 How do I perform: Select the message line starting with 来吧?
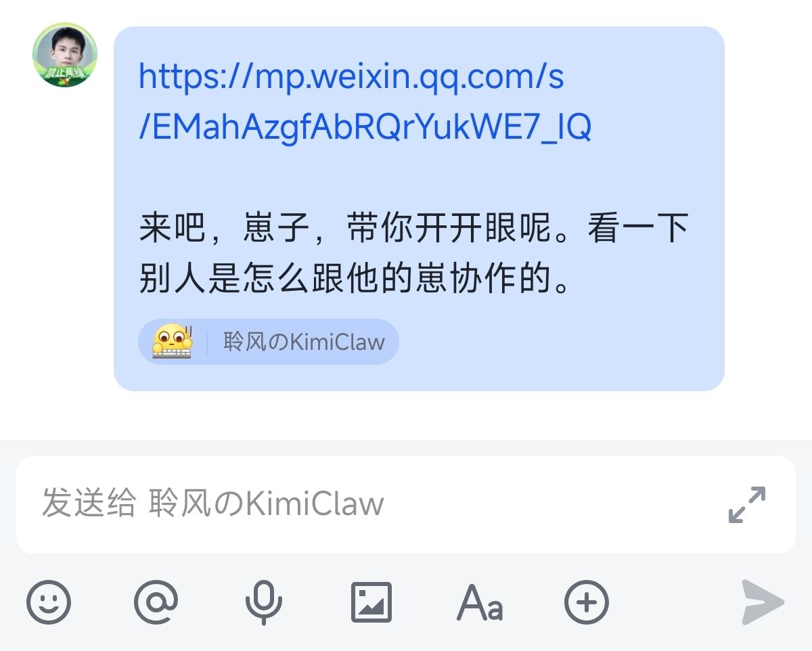413,228
